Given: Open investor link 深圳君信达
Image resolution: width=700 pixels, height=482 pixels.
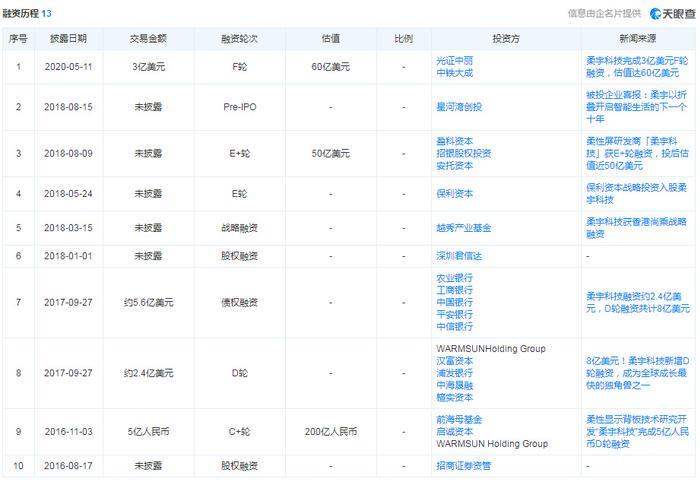Looking at the screenshot, I should click(x=459, y=256).
